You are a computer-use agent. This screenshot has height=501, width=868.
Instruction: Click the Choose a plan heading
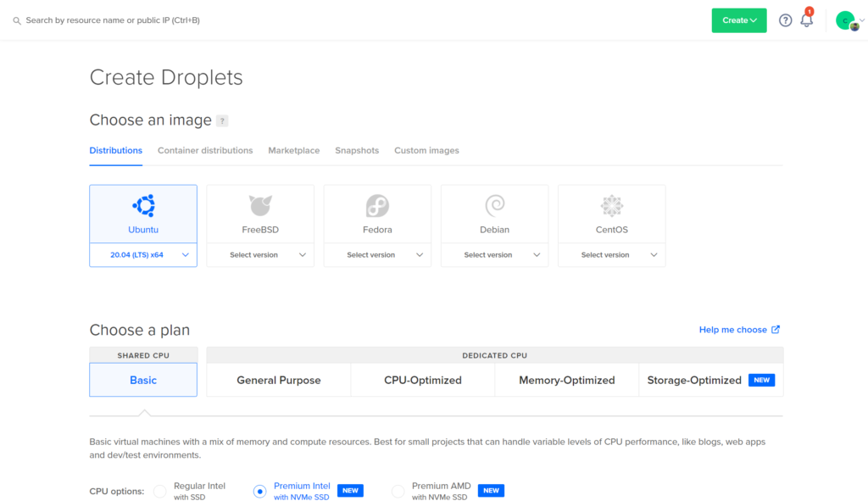pyautogui.click(x=140, y=330)
